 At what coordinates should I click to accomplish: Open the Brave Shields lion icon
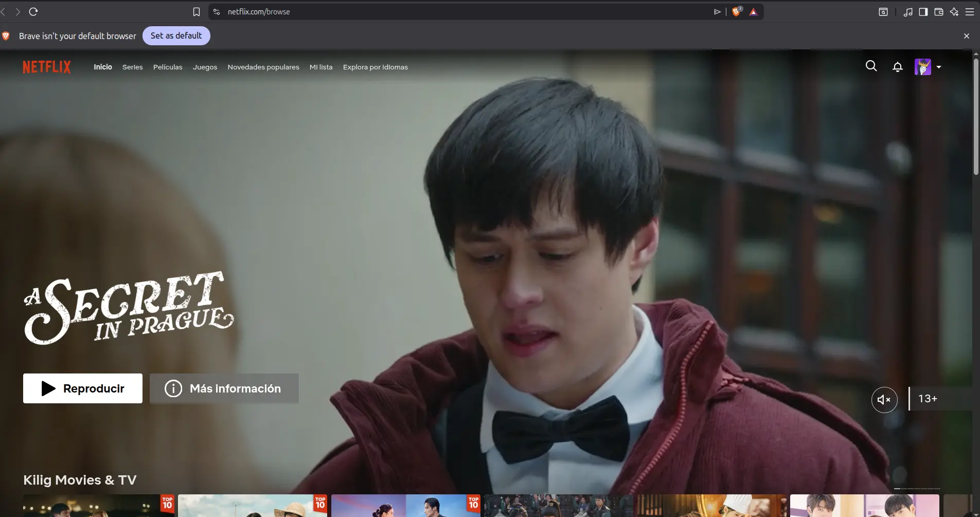pyautogui.click(x=737, y=11)
